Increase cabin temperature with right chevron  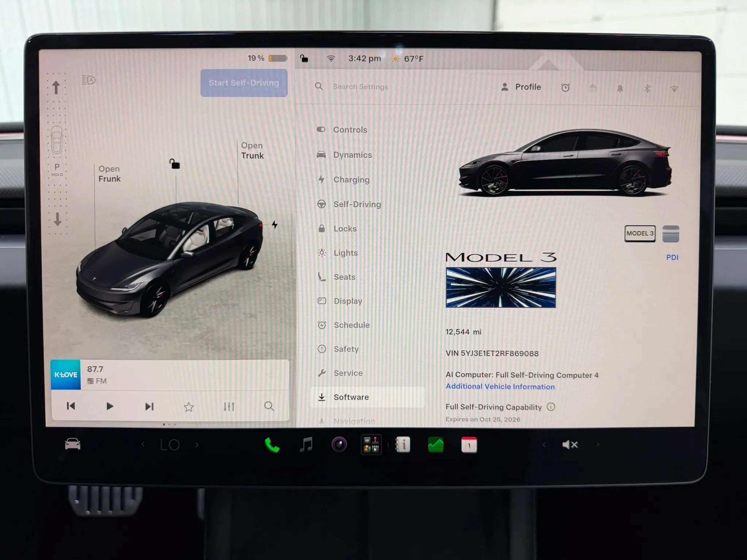point(197,444)
